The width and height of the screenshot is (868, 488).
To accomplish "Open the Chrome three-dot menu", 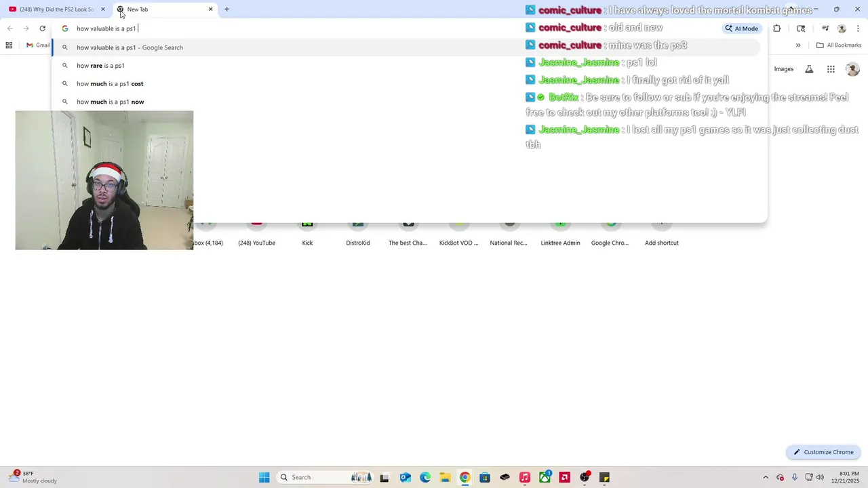I will coord(859,28).
